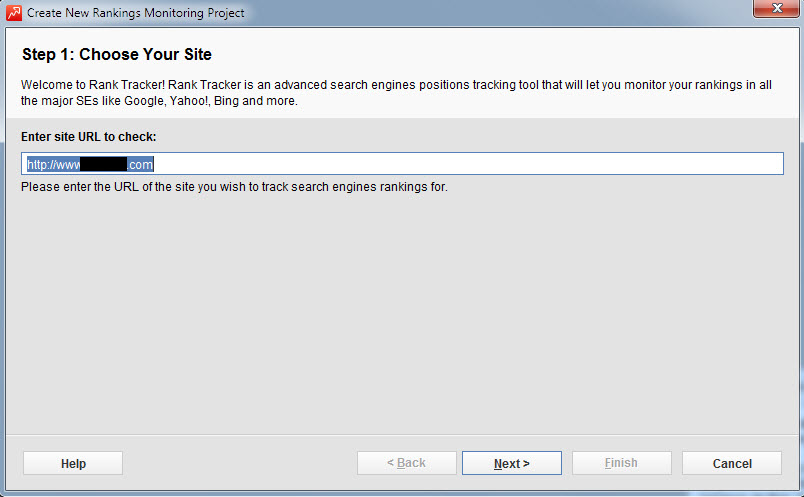Click the Rank Tracker icon in title bar

pos(14,13)
